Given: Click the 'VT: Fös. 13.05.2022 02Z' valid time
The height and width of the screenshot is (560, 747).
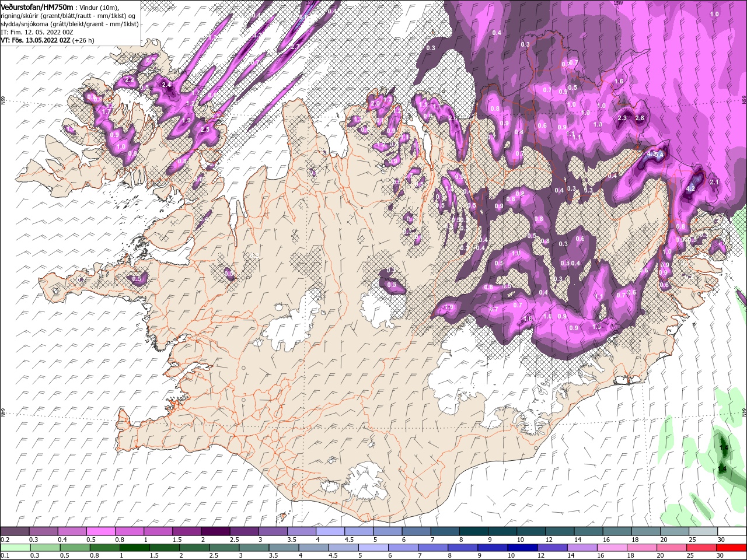Looking at the screenshot, I should tap(36, 40).
